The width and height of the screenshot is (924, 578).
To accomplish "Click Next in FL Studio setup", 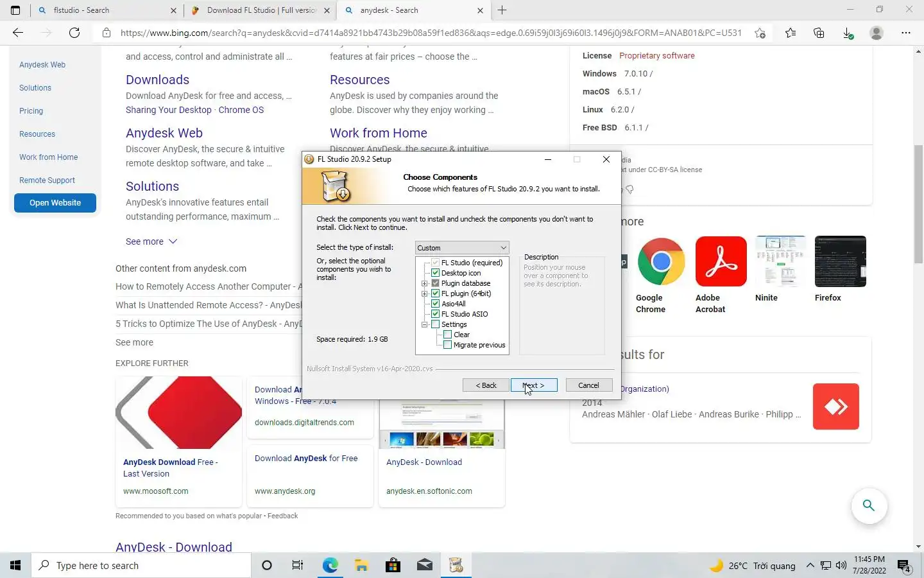I will [x=534, y=385].
